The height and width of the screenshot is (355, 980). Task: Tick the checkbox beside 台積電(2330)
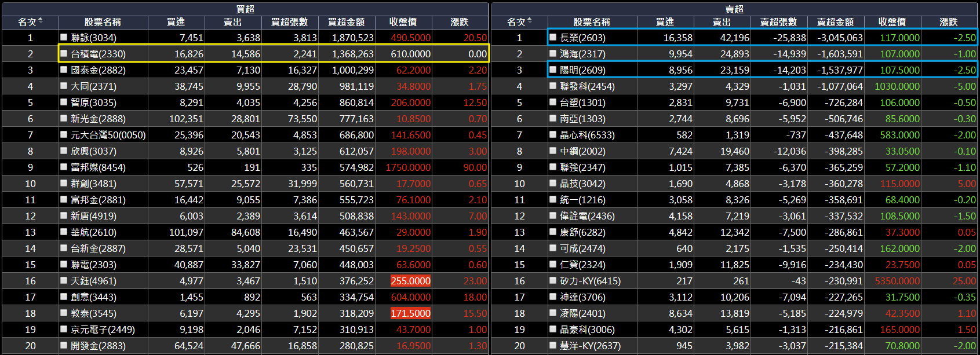coord(64,53)
